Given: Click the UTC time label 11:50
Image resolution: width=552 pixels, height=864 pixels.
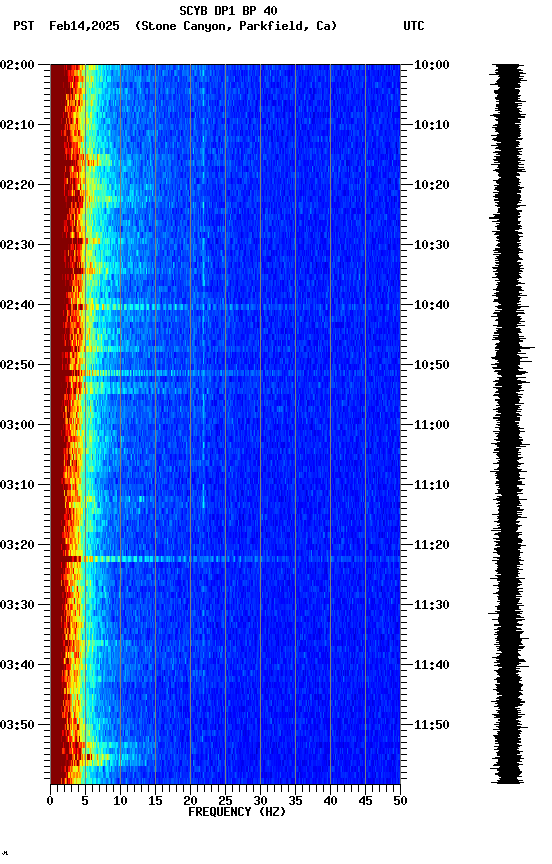Looking at the screenshot, I should (431, 725).
